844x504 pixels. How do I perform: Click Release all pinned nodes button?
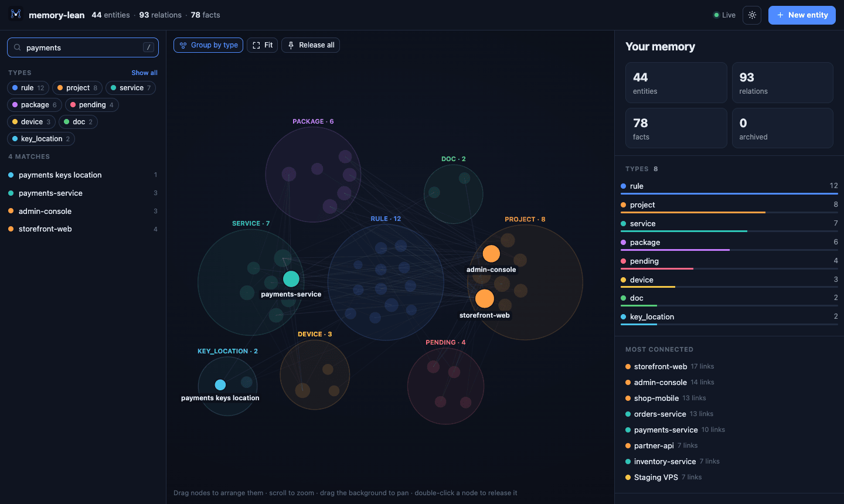point(311,45)
